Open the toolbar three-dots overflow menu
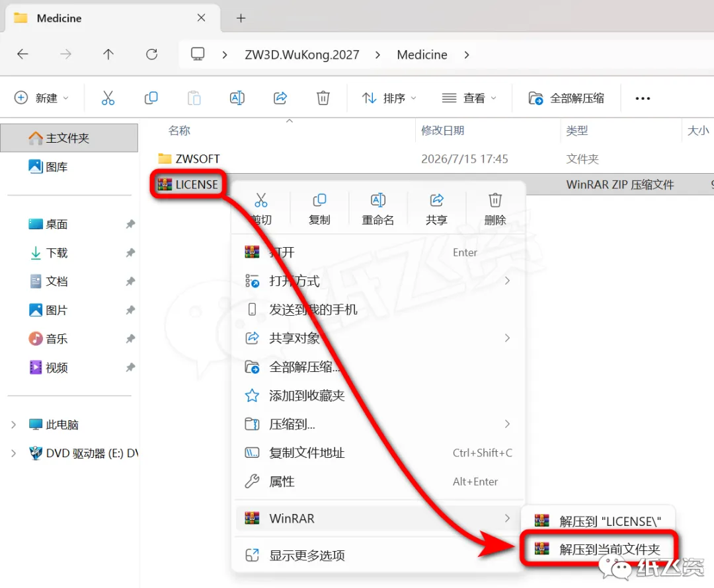 tap(643, 98)
